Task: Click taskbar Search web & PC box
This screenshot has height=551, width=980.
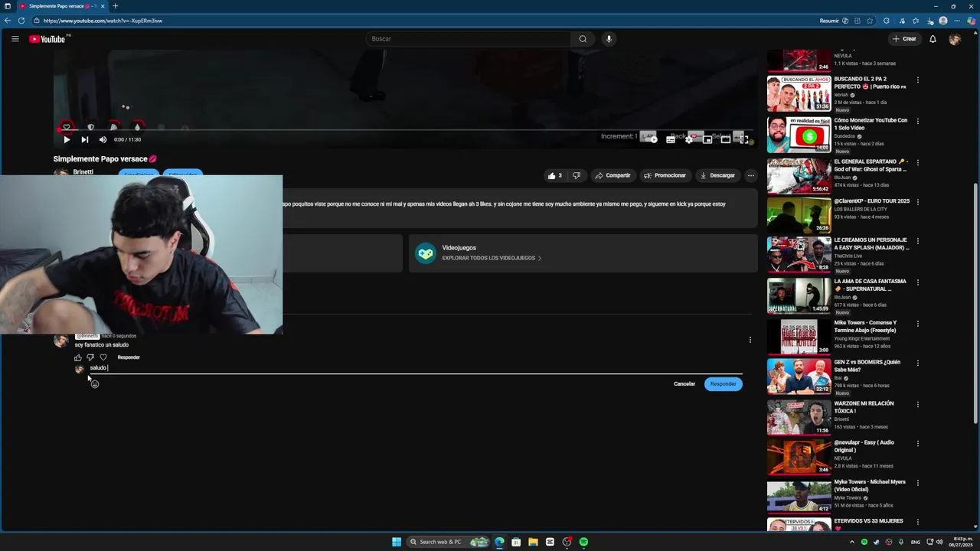Action: tap(447, 542)
